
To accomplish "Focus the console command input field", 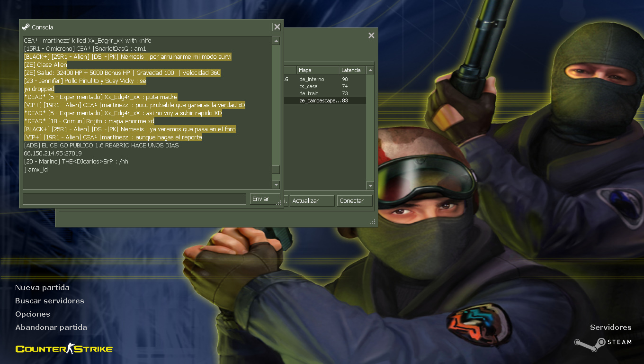I will [134, 199].
